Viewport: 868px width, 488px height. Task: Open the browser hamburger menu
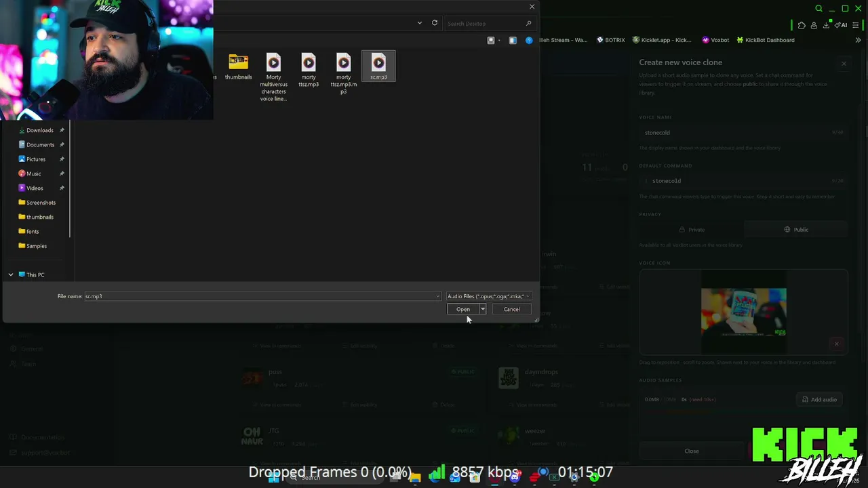point(857,25)
